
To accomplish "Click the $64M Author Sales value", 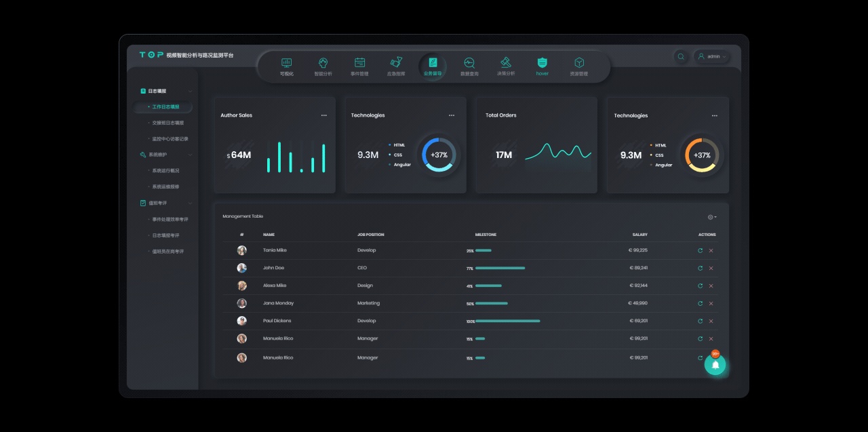I will coord(239,155).
